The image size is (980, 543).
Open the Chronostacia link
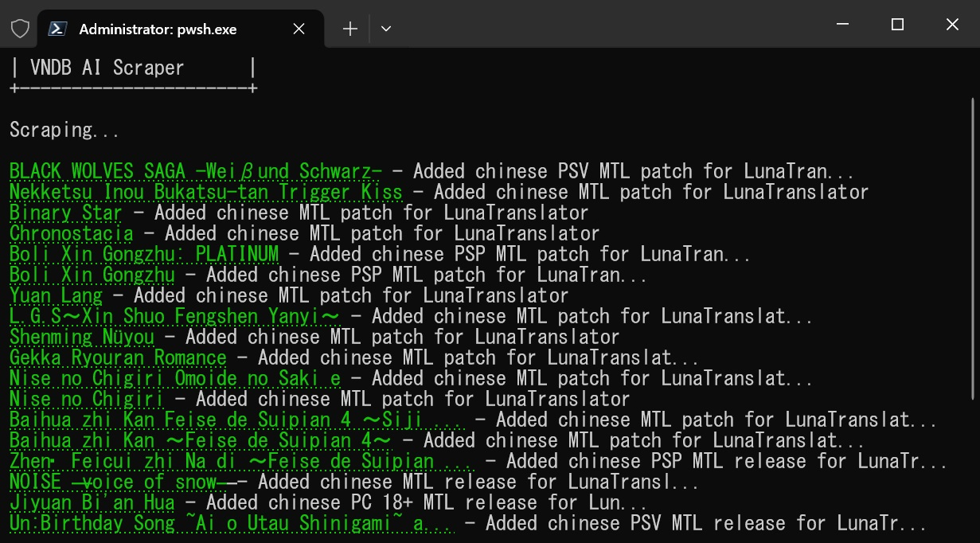click(72, 233)
